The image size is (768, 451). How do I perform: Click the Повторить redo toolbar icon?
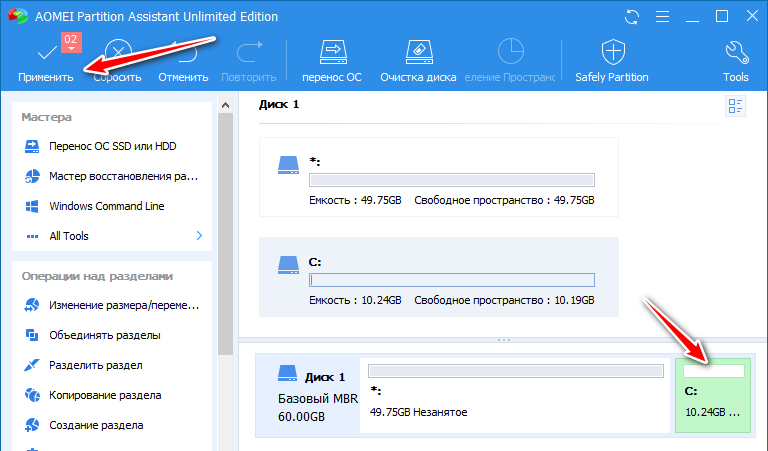(x=249, y=61)
